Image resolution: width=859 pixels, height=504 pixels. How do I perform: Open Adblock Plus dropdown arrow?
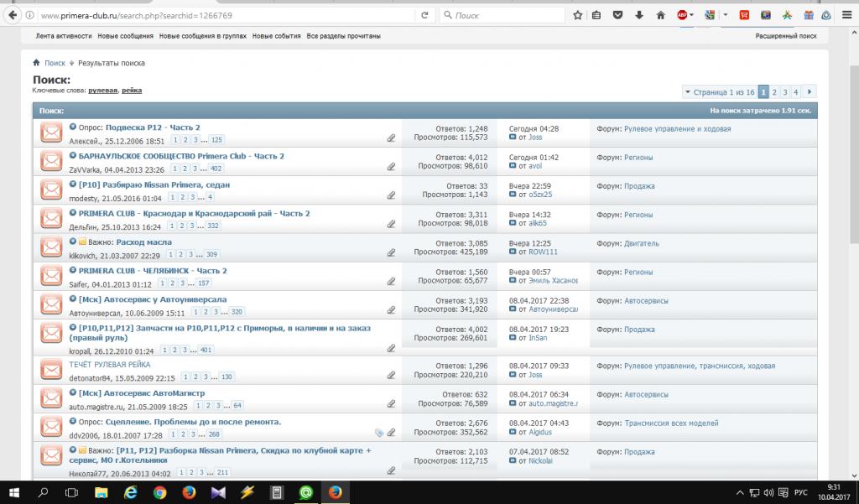coord(691,15)
